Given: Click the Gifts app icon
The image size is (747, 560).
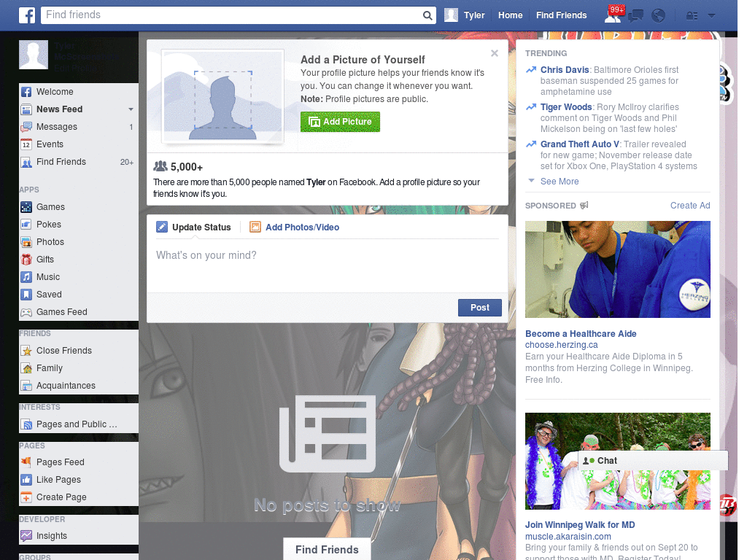Looking at the screenshot, I should point(26,260).
